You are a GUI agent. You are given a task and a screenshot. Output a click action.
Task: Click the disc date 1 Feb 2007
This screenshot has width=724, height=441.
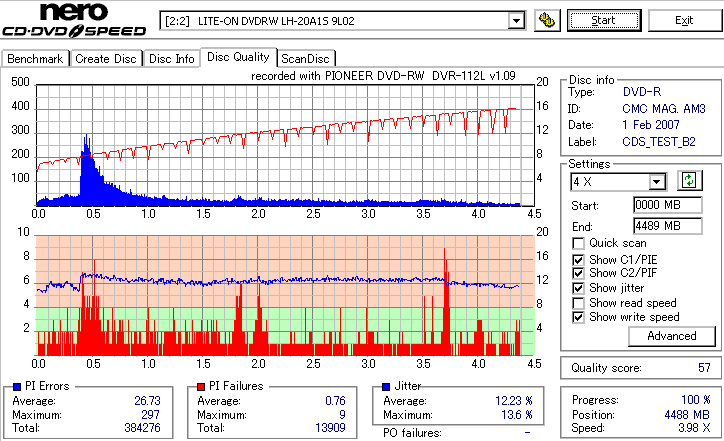click(651, 125)
